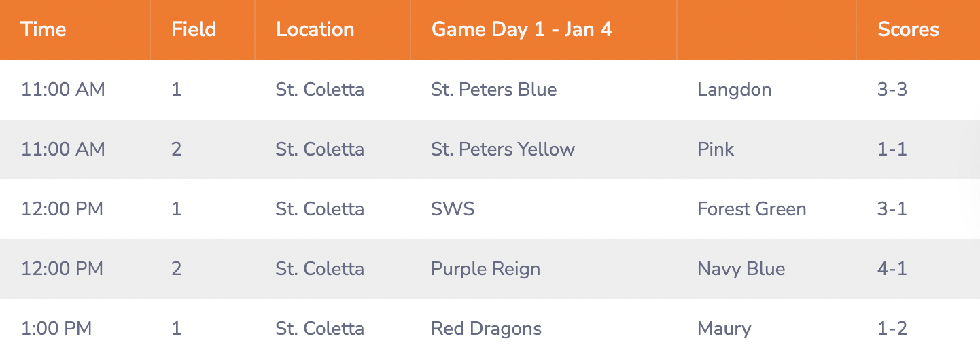Image resolution: width=980 pixels, height=364 pixels.
Task: Click the 3-3 score
Action: (892, 90)
